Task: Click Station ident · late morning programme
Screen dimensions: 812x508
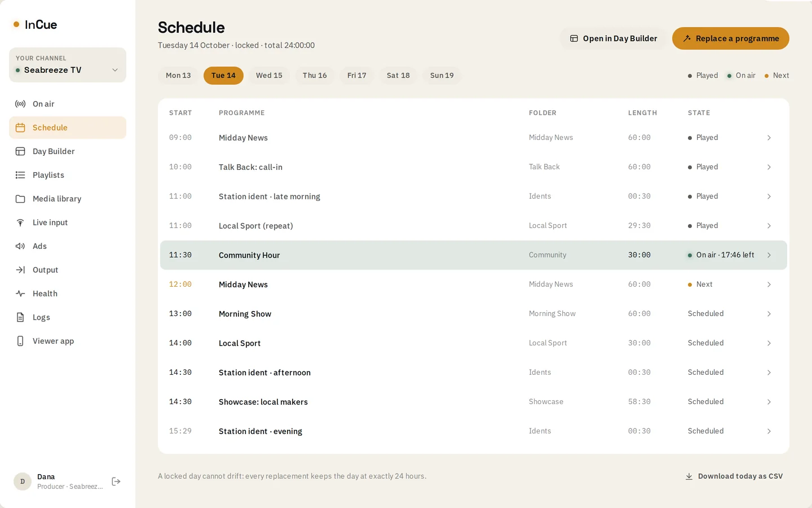Action: tap(270, 196)
